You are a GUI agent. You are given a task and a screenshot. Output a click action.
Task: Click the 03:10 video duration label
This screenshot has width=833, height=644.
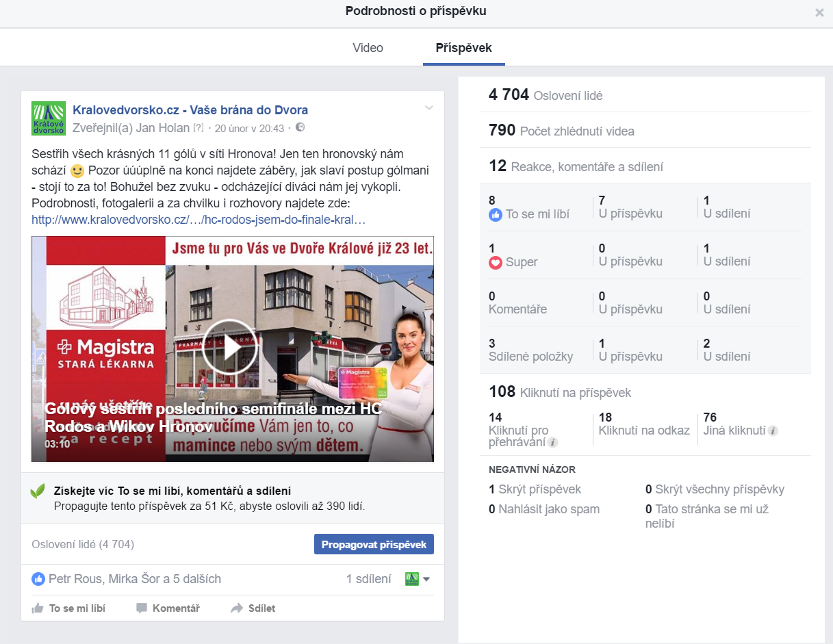pyautogui.click(x=57, y=443)
